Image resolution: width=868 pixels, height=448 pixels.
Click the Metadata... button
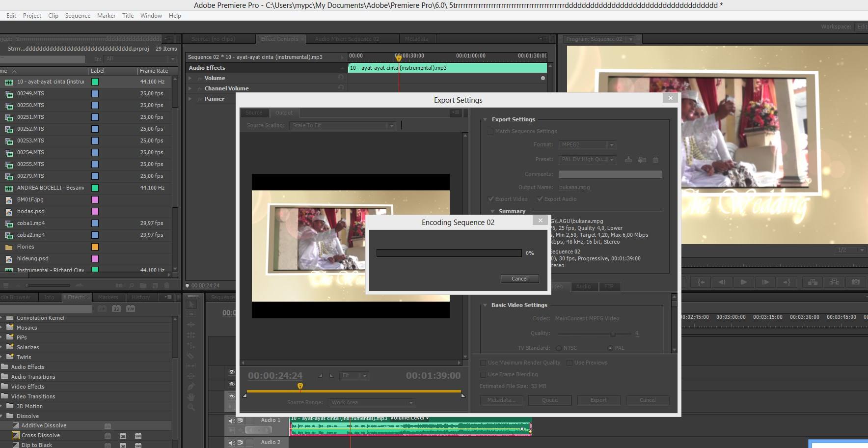coord(501,400)
